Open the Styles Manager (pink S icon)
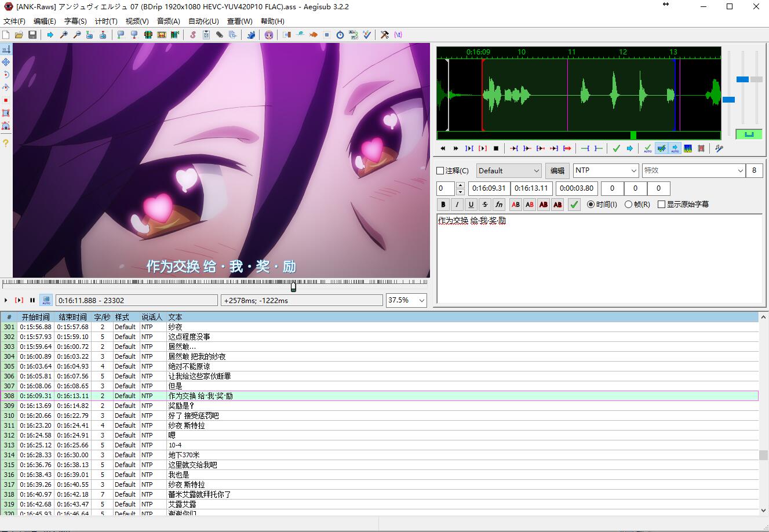 193,35
